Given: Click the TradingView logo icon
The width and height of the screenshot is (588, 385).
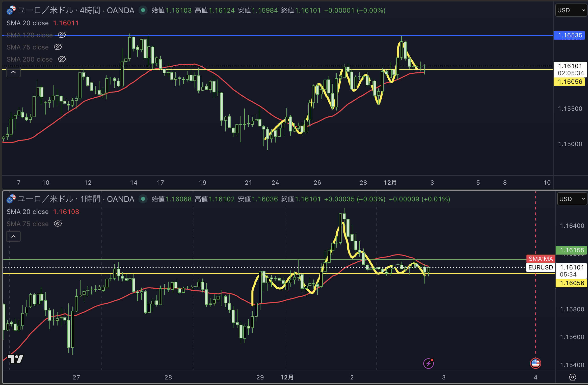Looking at the screenshot, I should click(15, 359).
